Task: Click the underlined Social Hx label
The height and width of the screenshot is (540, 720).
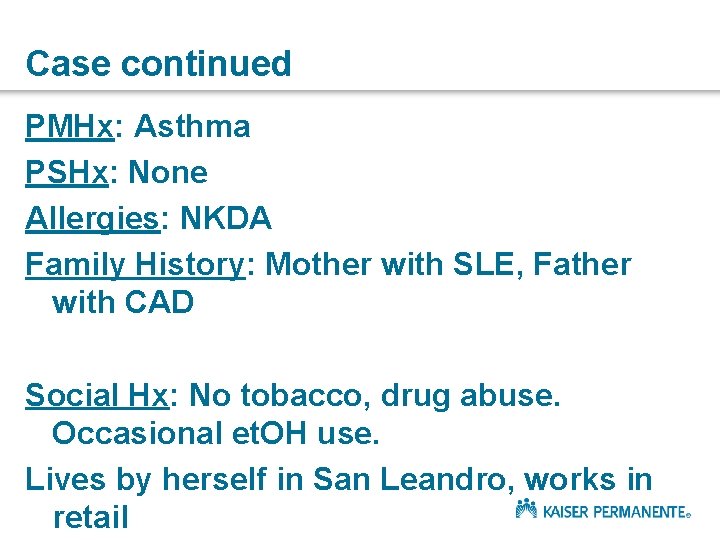Action: tap(97, 395)
